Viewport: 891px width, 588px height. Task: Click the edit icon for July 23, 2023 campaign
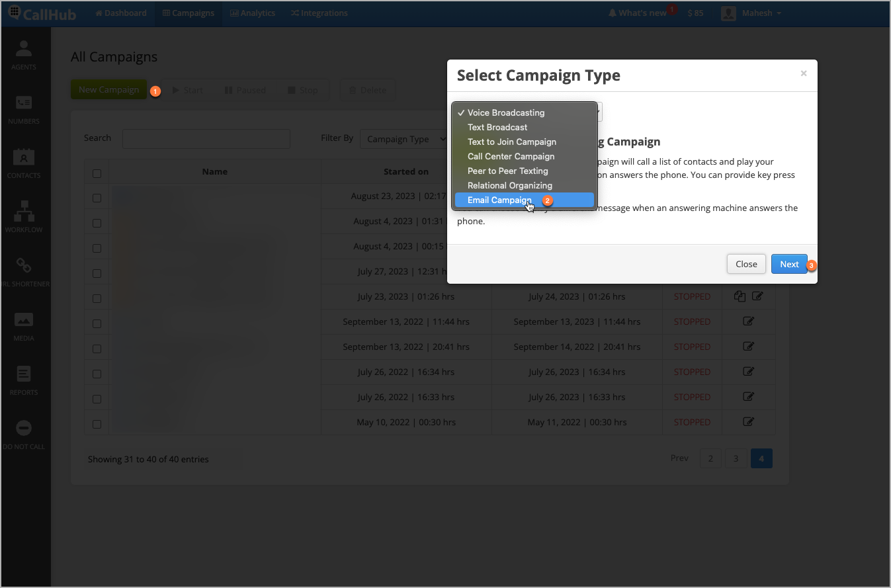click(757, 296)
